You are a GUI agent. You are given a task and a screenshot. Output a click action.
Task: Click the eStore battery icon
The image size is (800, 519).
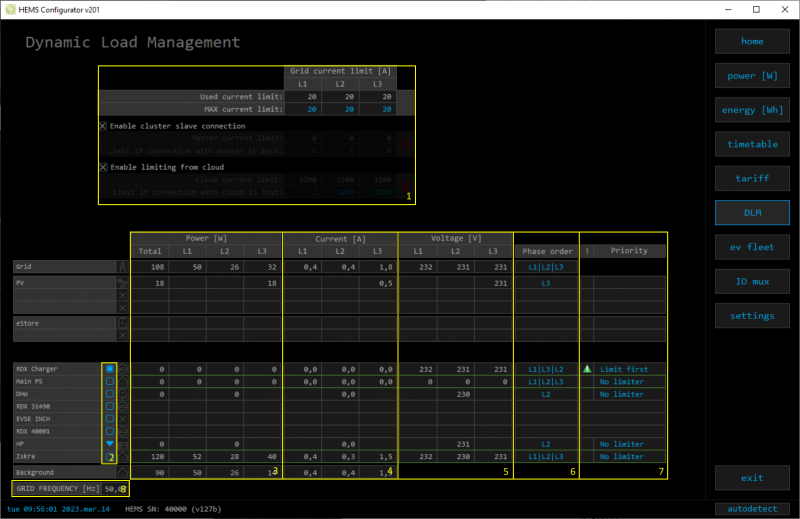[x=123, y=323]
